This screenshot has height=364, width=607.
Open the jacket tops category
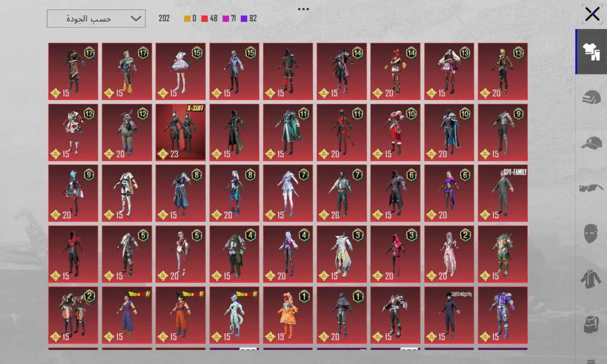[591, 279]
